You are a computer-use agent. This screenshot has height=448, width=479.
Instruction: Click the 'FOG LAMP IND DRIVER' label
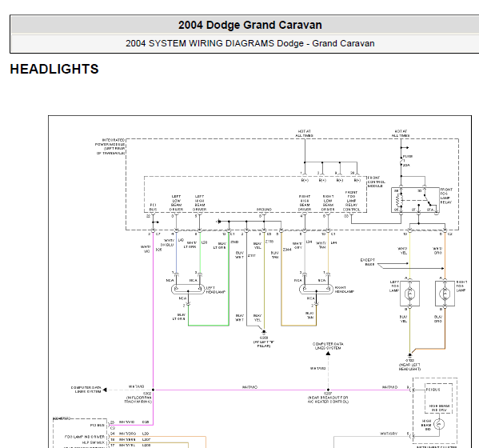[85, 437]
